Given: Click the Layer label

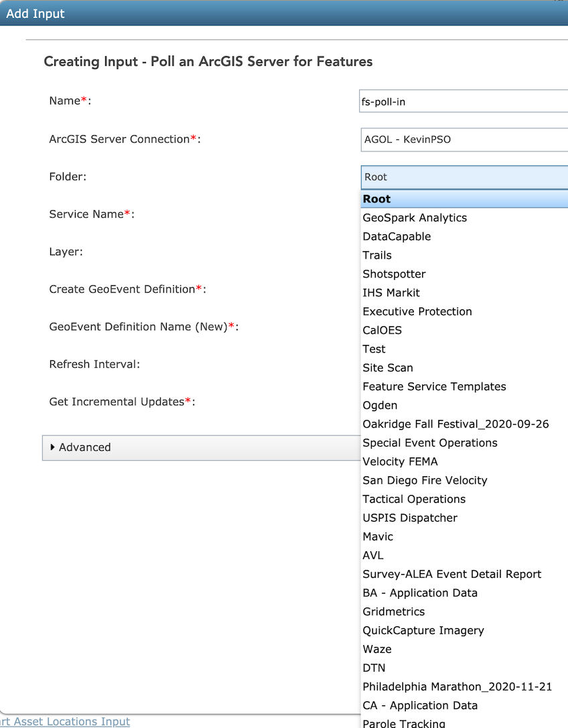Looking at the screenshot, I should tap(66, 252).
